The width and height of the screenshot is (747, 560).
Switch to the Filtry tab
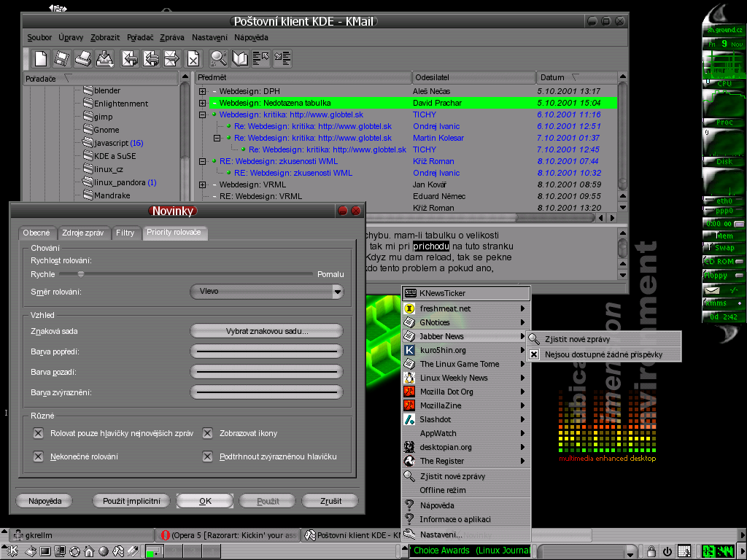point(125,233)
